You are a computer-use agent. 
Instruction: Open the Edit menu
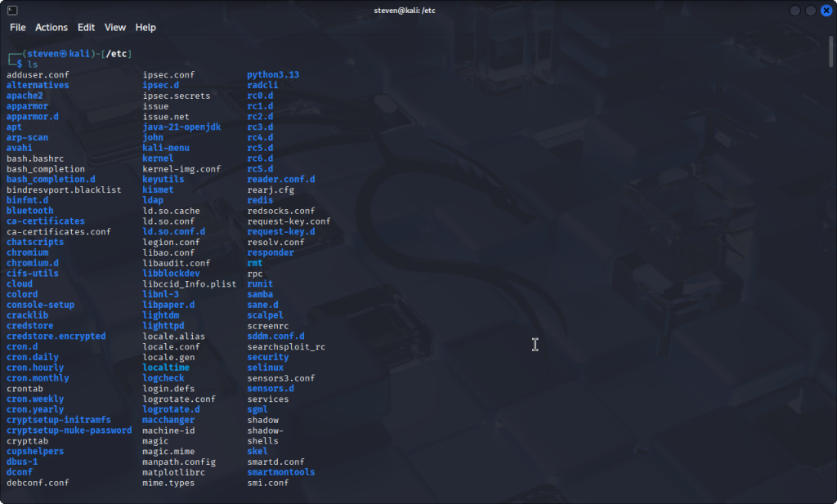[x=86, y=27]
